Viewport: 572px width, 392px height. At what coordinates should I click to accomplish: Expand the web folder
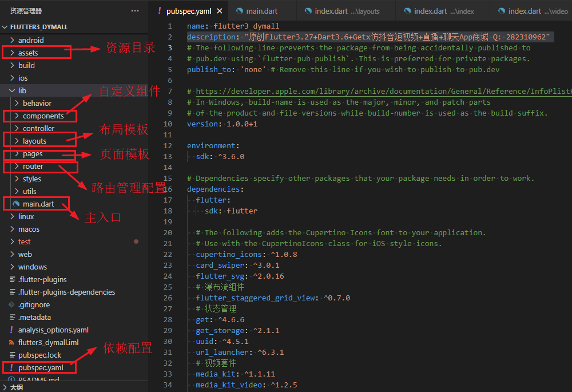(x=12, y=254)
